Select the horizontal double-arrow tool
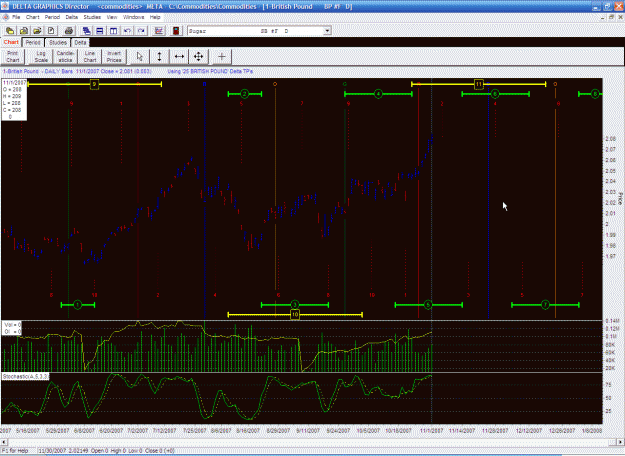The image size is (625, 456). (x=179, y=57)
